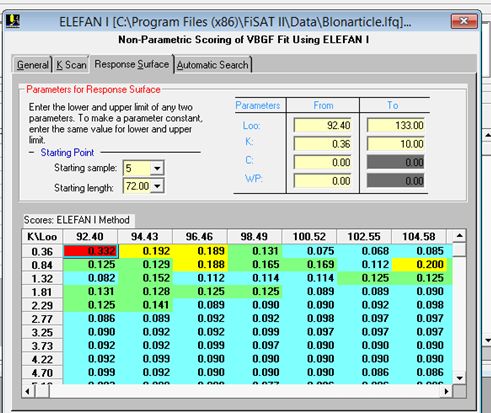
Task: Click row header 1.81
Action: point(42,292)
